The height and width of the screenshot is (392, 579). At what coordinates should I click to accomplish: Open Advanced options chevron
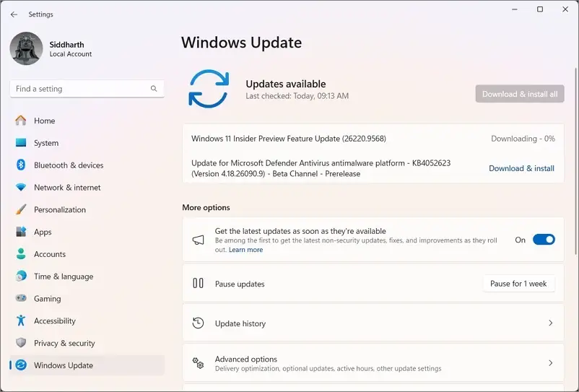coord(550,363)
